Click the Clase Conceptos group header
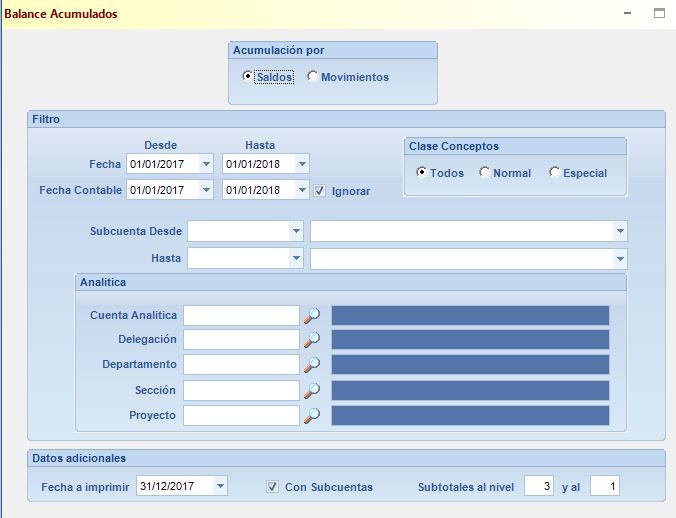The image size is (676, 518). coord(515,147)
